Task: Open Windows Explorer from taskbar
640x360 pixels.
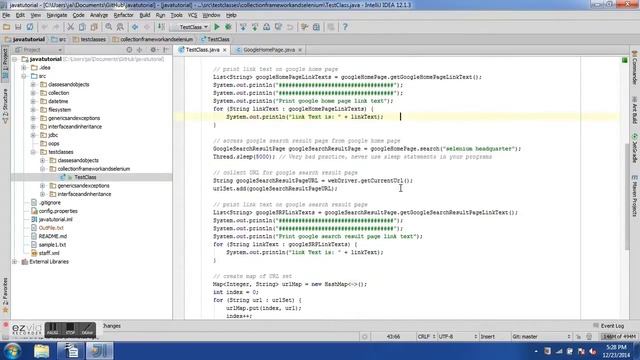Action: click(x=41, y=351)
